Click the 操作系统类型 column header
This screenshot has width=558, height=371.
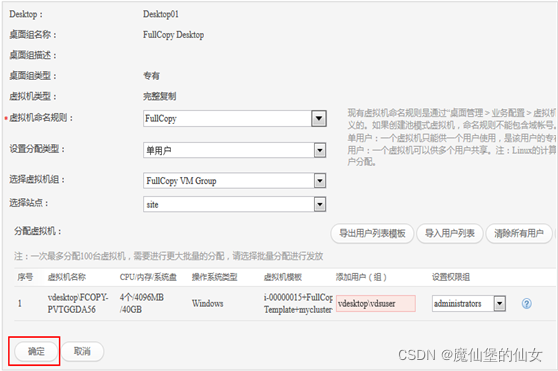[215, 277]
